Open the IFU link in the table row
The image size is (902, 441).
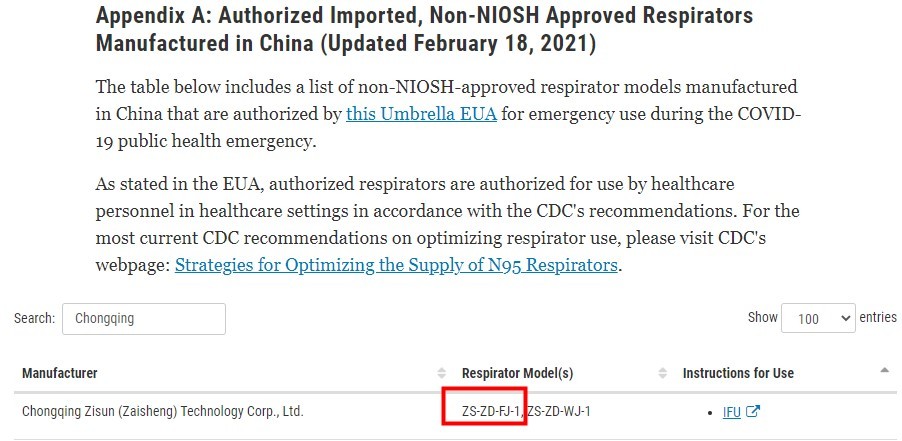732,412
